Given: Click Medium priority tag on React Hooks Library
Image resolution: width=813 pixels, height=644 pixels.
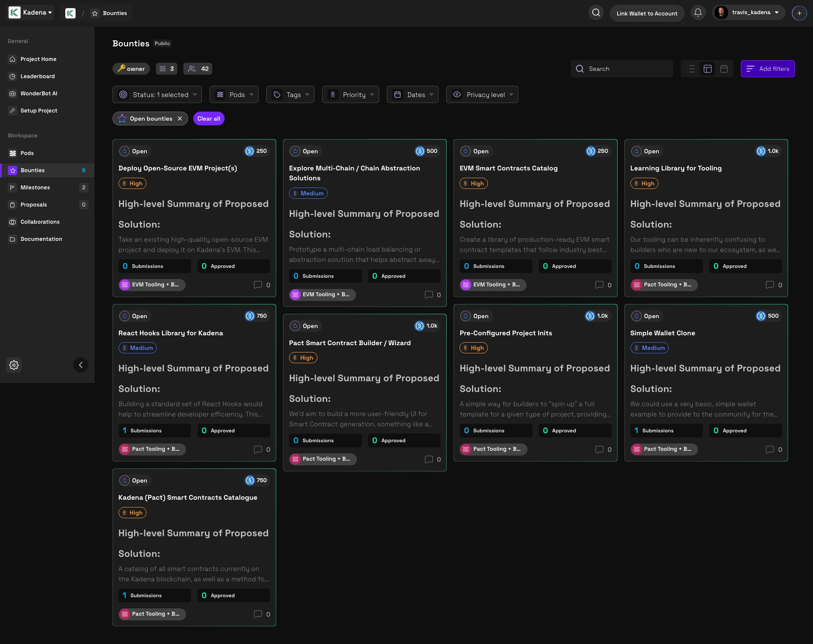Looking at the screenshot, I should coord(137,348).
